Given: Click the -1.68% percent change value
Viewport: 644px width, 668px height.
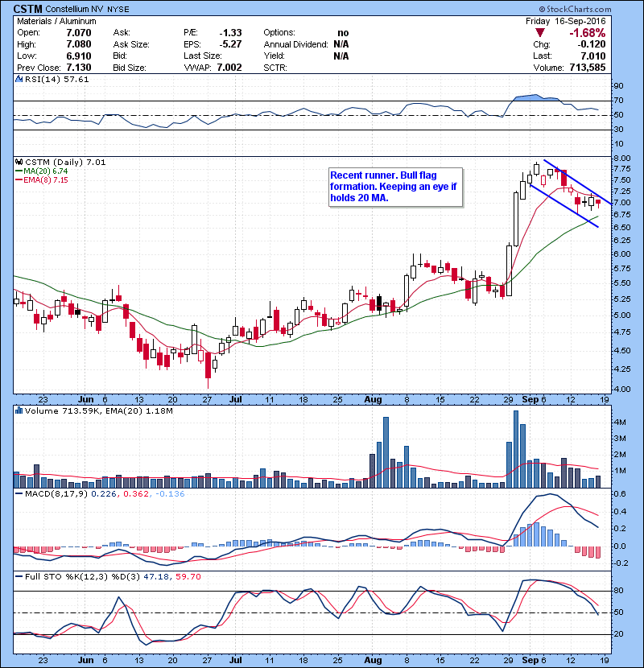Looking at the screenshot, I should tap(588, 33).
